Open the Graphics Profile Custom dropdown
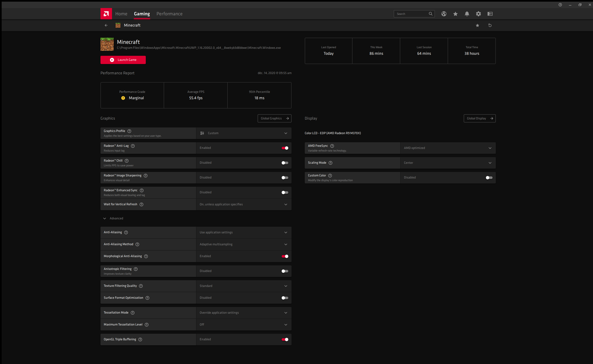593x364 pixels. (244, 133)
